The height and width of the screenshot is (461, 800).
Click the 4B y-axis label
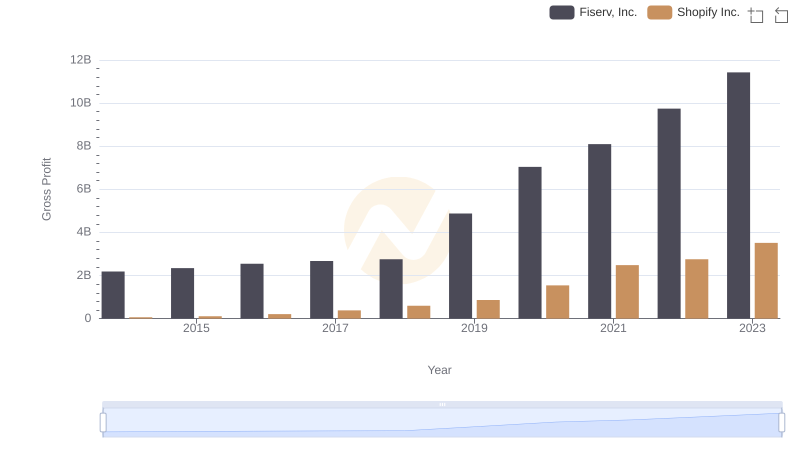coord(84,232)
